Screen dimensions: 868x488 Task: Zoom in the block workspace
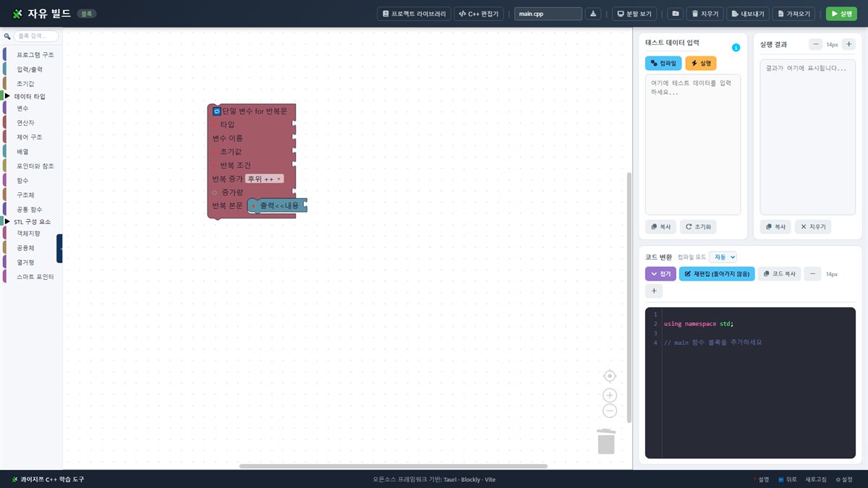610,395
